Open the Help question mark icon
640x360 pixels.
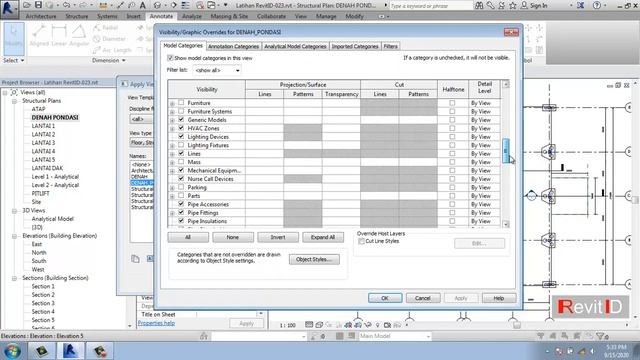pos(597,5)
